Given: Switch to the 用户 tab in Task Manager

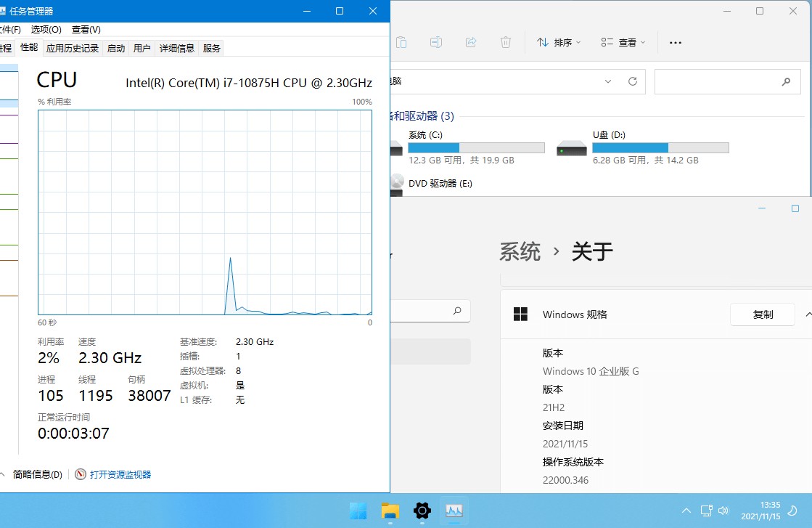Looking at the screenshot, I should tap(142, 48).
